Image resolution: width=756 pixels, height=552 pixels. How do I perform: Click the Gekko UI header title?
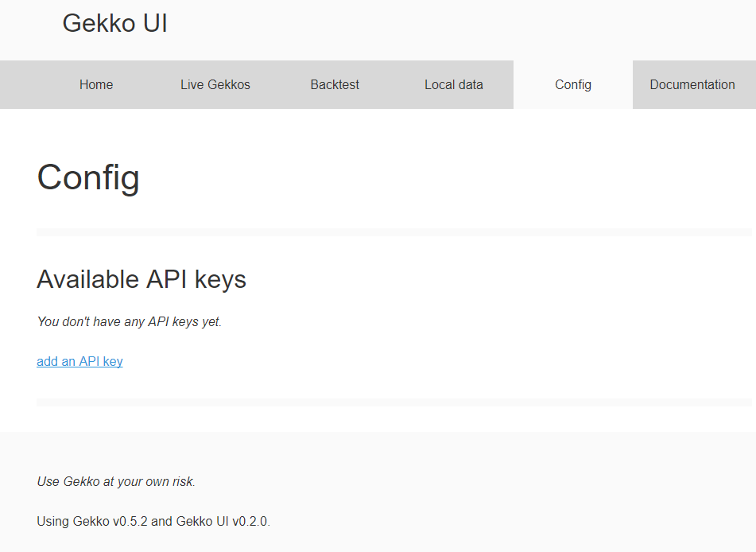pos(114,24)
